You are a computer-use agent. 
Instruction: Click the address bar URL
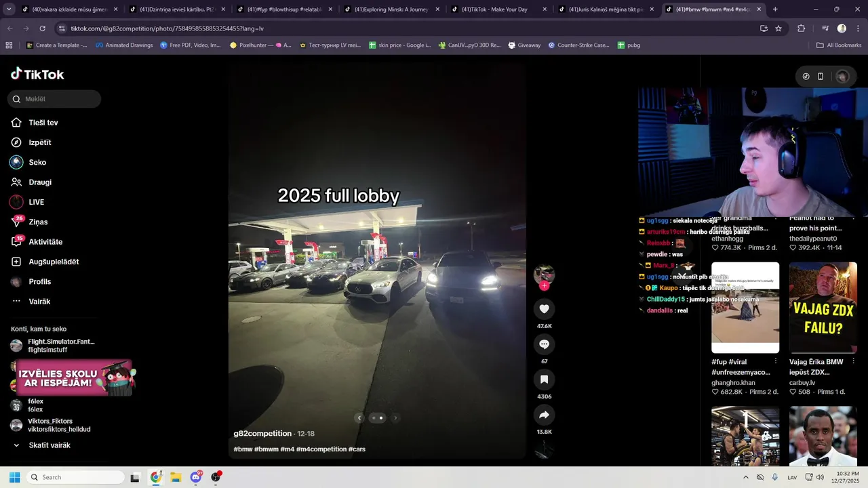pyautogui.click(x=167, y=28)
